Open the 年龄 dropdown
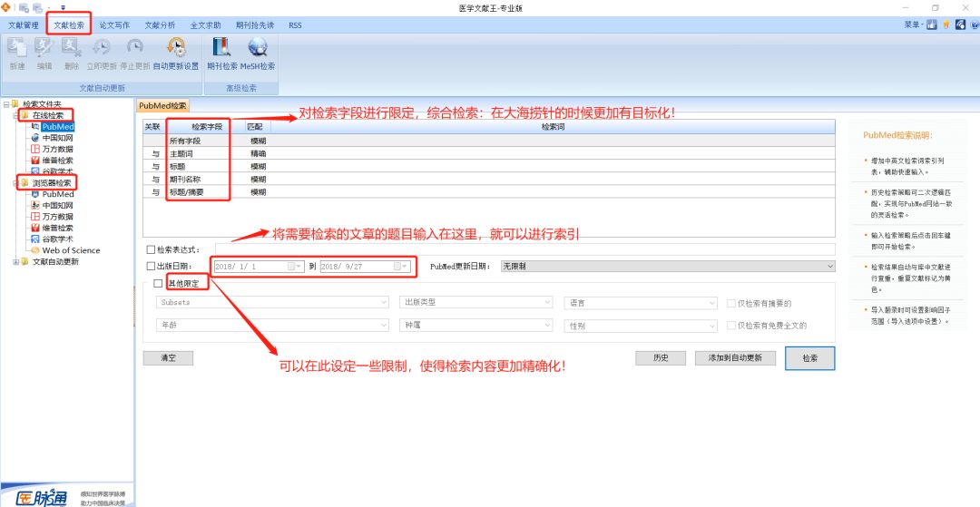Screen dimensions: 980x507 272,326
